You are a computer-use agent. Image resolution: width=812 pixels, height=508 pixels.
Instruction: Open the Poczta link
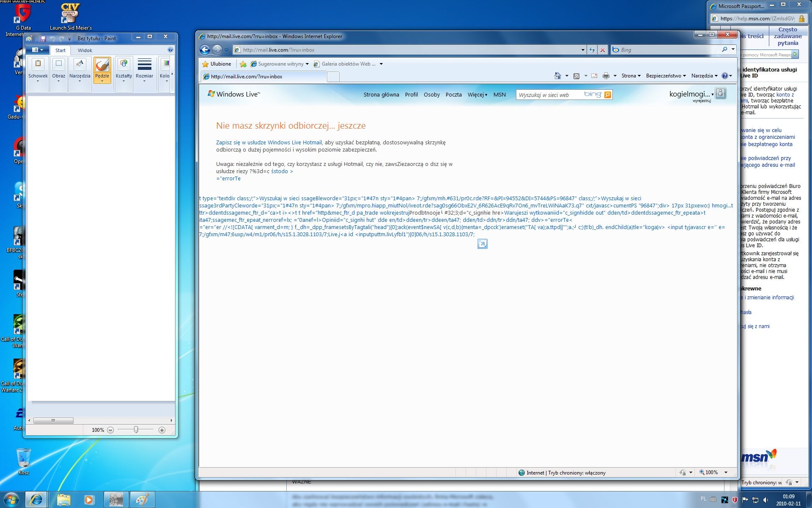(x=453, y=95)
